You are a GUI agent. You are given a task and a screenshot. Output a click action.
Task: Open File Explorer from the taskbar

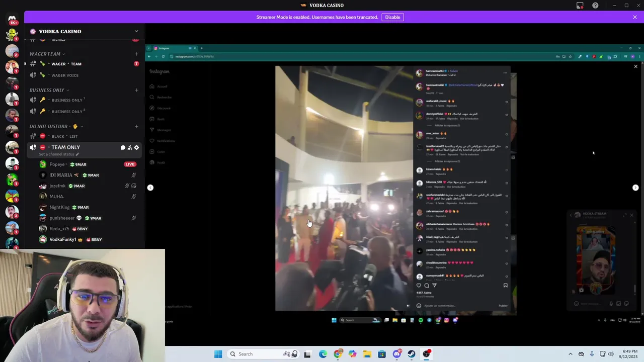coord(367,354)
